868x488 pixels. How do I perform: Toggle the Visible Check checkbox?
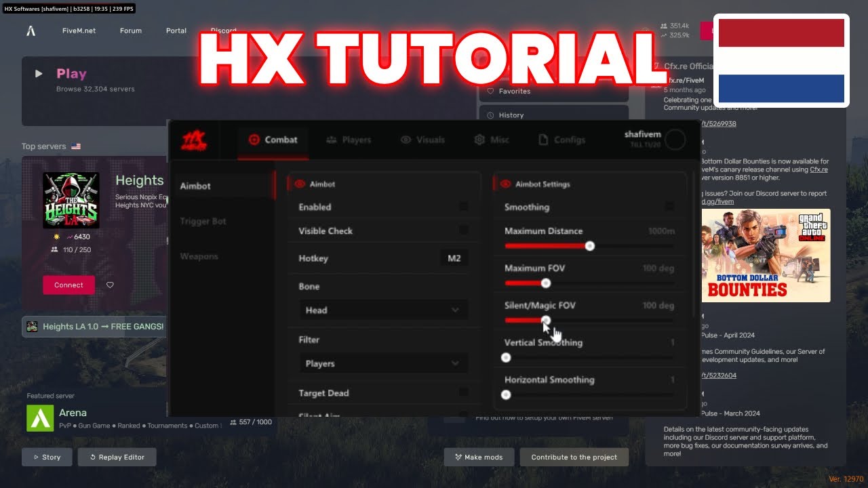coord(464,230)
